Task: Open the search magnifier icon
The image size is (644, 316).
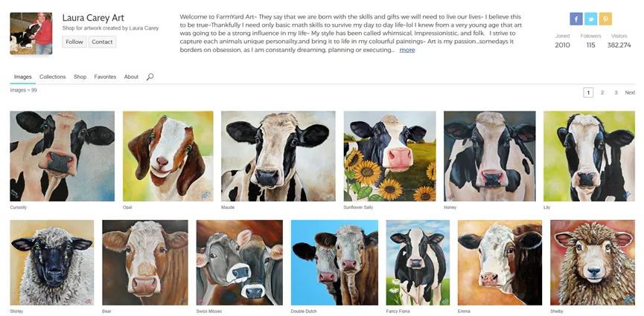Action: (150, 77)
